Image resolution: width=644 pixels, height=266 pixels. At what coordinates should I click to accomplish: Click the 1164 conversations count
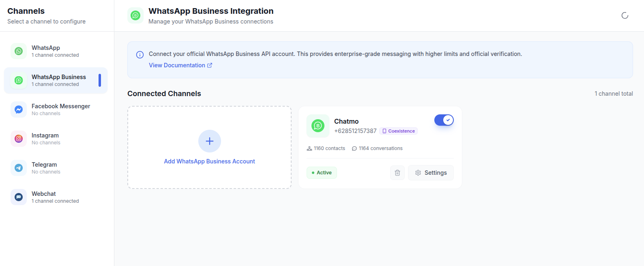(381, 148)
